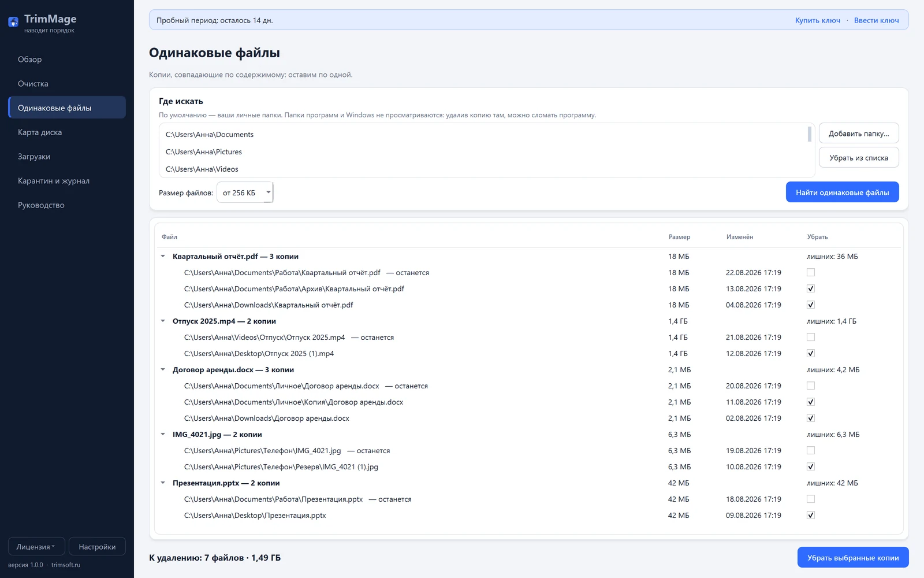Screen dimensions: 924x578
Task: Click Добавить папку… button
Action: tap(859, 134)
